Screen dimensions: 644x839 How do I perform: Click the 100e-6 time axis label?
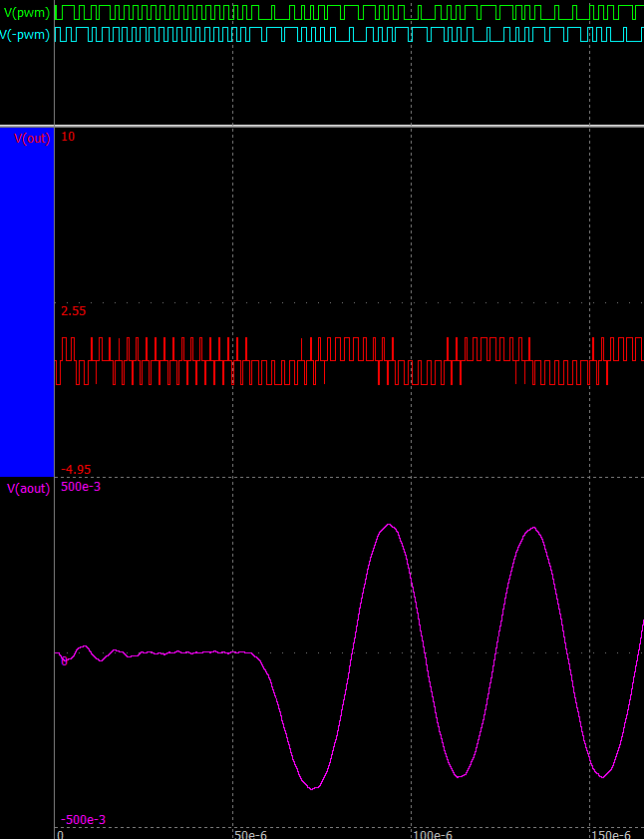coord(433,834)
